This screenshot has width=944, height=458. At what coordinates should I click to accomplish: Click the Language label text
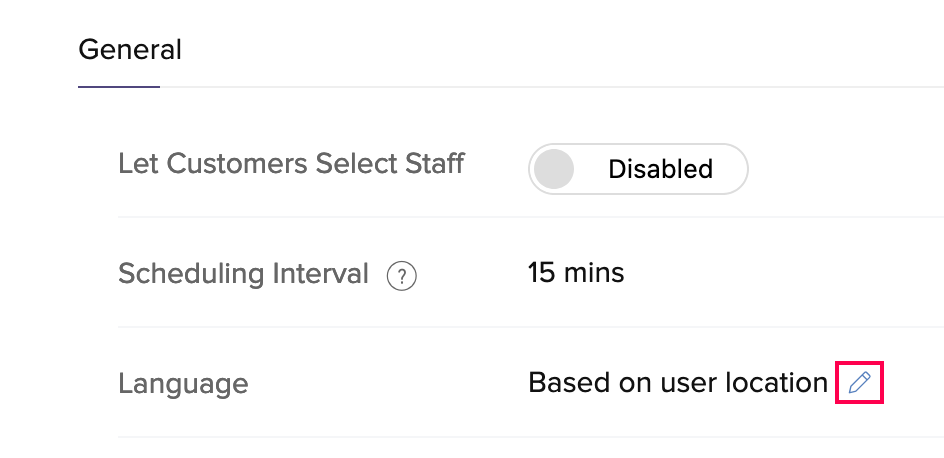coord(183,384)
